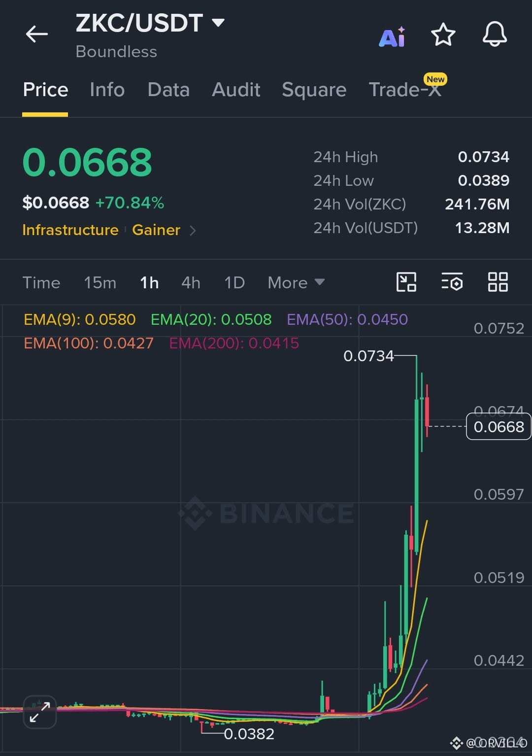Screen dimensions: 532x756
Task: Tap the back arrow icon
Action: [37, 34]
